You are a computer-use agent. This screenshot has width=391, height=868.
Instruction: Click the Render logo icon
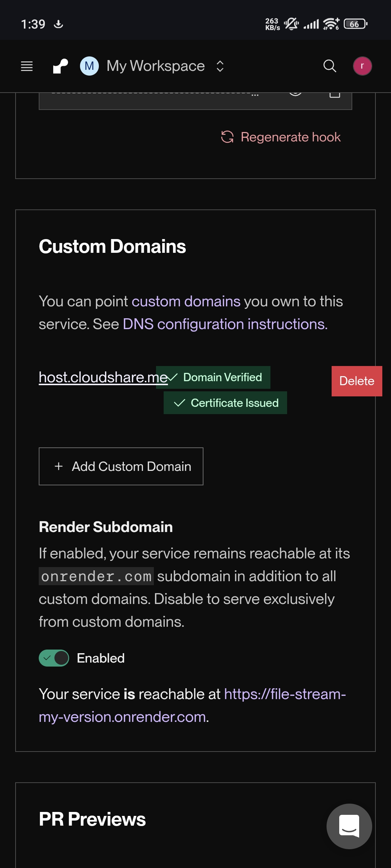tap(60, 66)
